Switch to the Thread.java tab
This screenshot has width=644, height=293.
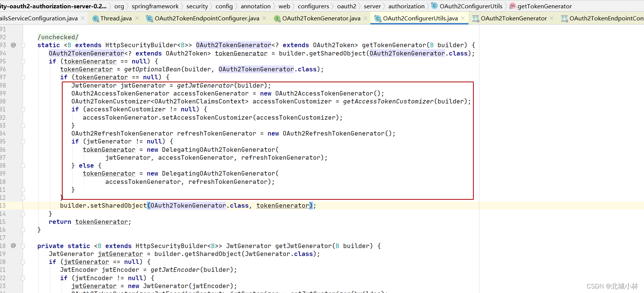[x=116, y=18]
